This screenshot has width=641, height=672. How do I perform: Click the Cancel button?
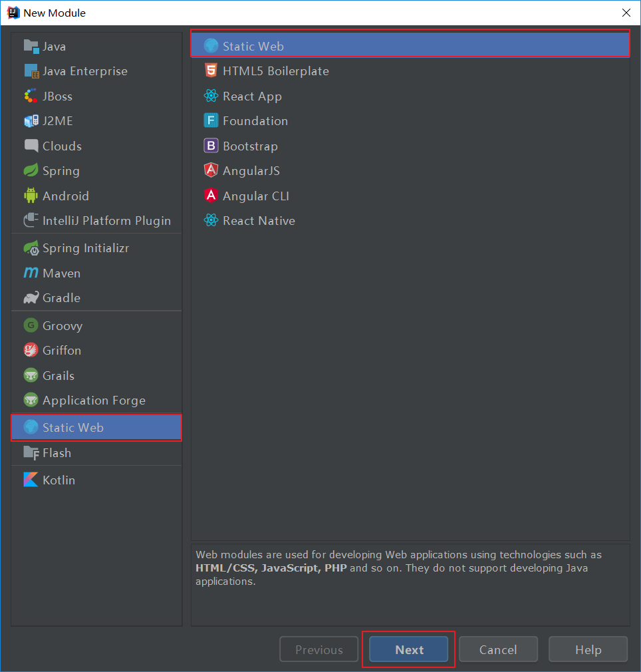(x=499, y=649)
